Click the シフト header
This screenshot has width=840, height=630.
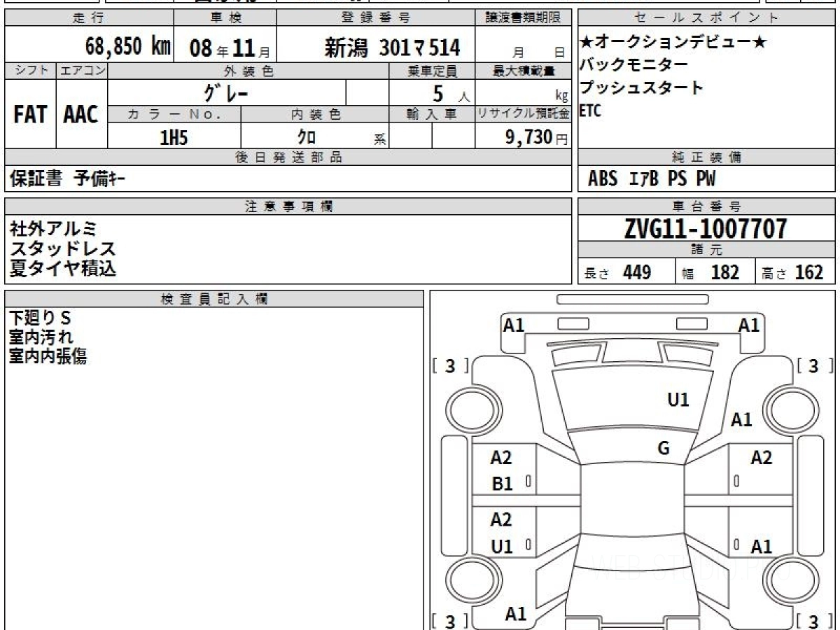coord(30,70)
